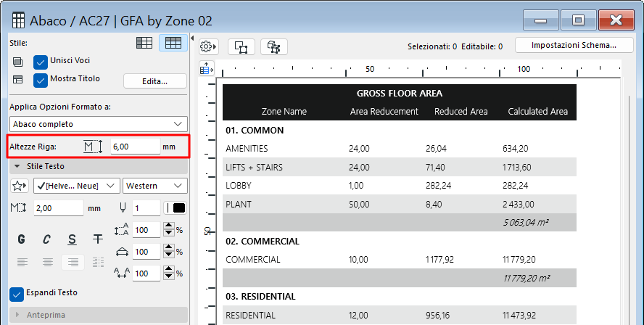Toggle underline text style
Viewport: 644px width, 325px height.
tap(72, 239)
